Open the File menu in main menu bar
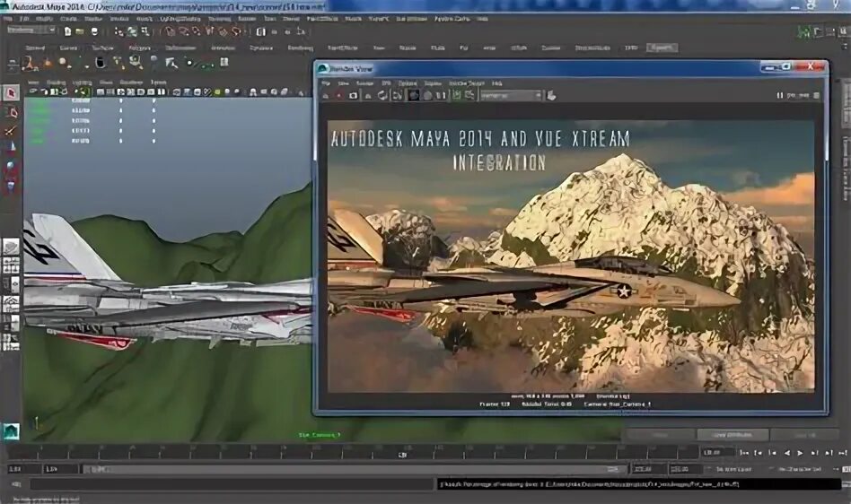The image size is (851, 504). [x=9, y=19]
